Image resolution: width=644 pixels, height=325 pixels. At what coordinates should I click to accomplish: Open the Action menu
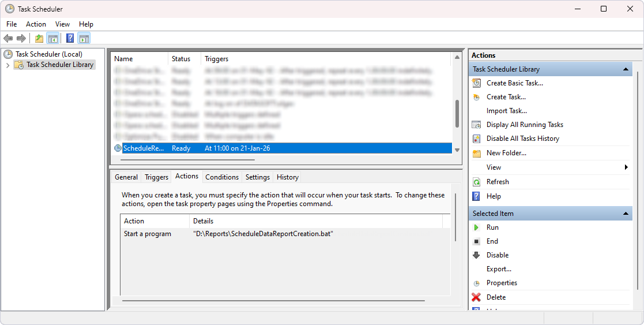pyautogui.click(x=36, y=24)
